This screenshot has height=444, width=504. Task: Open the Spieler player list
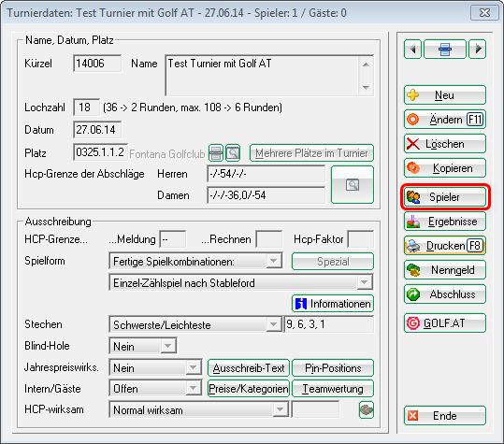tap(445, 197)
